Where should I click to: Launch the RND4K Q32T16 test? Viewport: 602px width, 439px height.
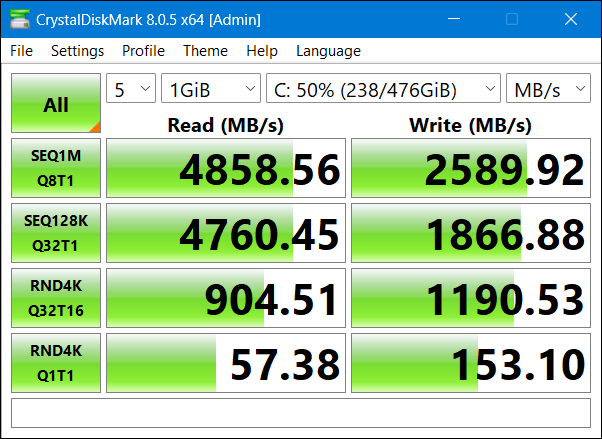(x=56, y=297)
